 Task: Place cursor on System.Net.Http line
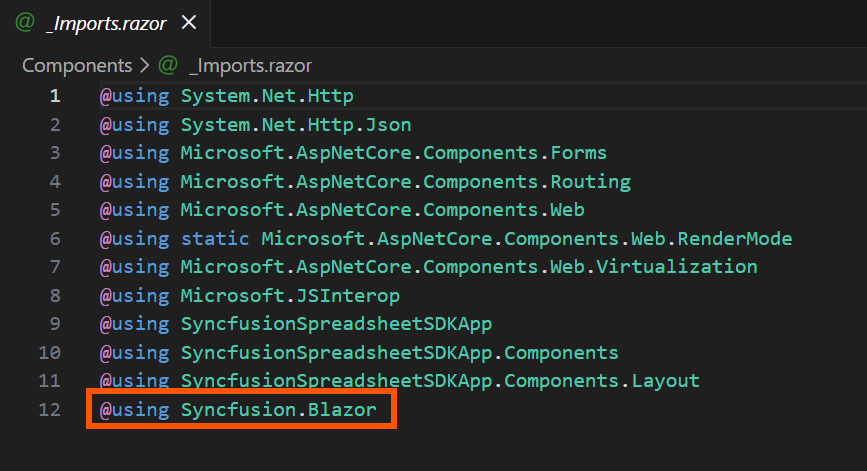coord(227,96)
